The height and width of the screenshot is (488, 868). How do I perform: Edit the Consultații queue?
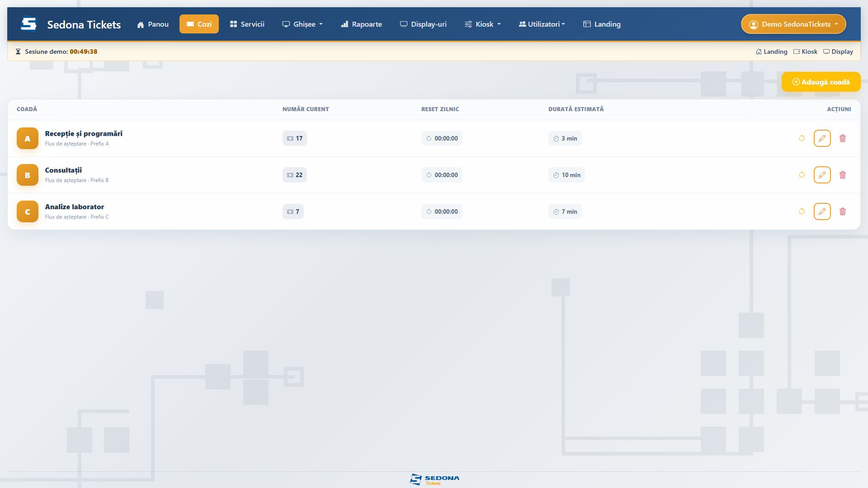[x=822, y=175]
